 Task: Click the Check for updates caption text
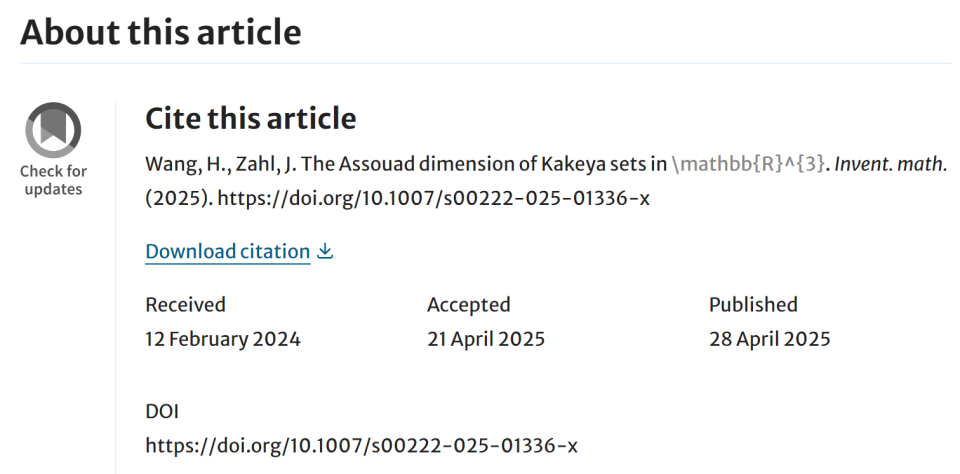53,180
